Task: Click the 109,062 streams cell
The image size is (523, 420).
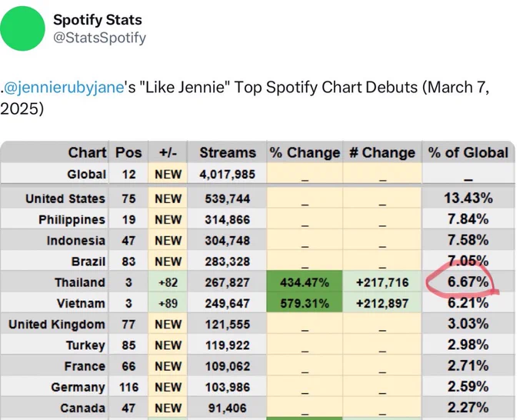Action: click(227, 366)
